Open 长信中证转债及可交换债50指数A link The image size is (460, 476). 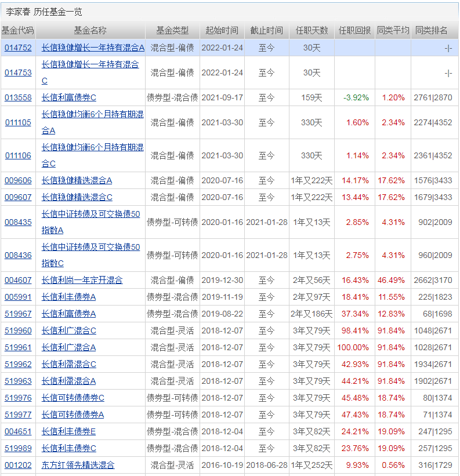pyautogui.click(x=90, y=215)
